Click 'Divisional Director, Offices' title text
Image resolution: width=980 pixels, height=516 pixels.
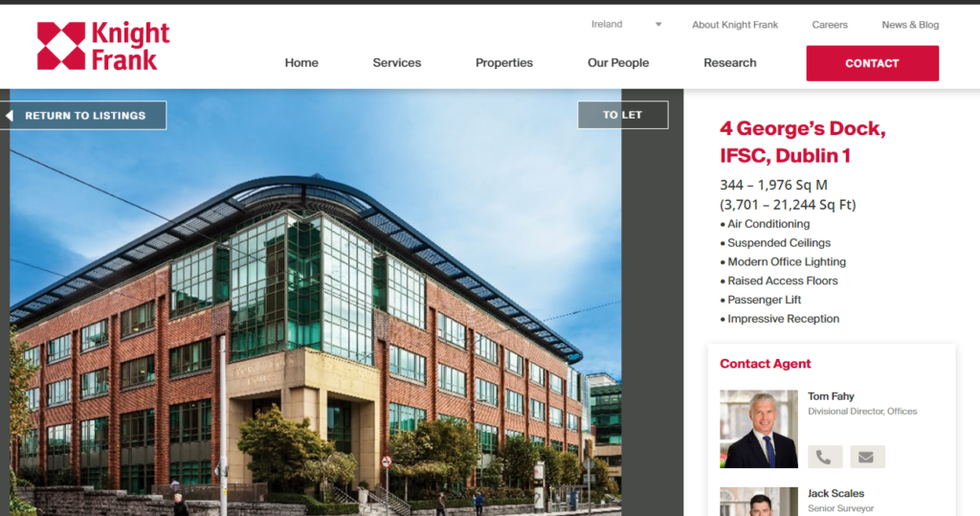(862, 412)
